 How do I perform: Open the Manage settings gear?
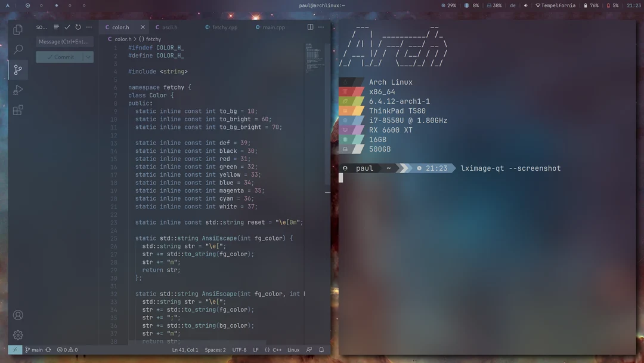17,335
